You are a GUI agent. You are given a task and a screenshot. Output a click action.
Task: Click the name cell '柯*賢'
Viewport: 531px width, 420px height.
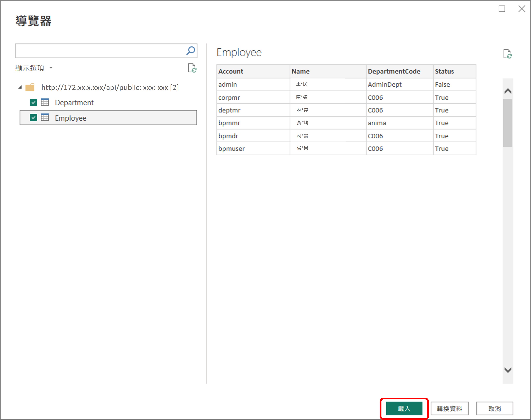[328, 136]
